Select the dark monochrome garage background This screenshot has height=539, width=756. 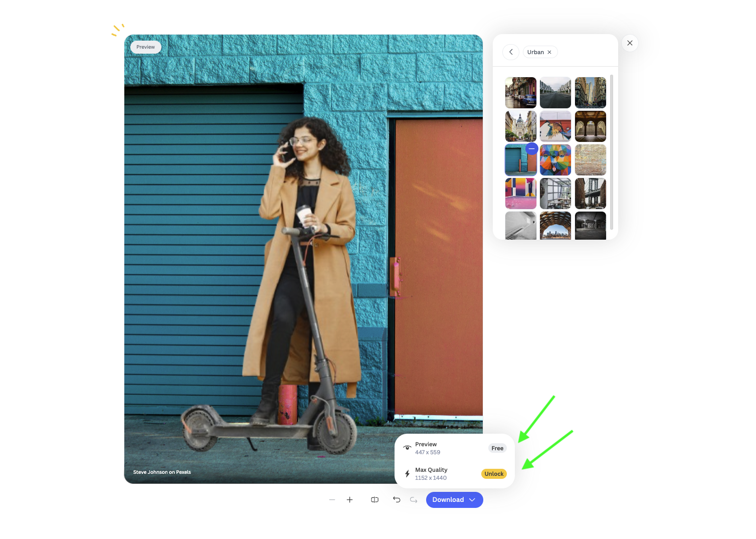(x=591, y=226)
